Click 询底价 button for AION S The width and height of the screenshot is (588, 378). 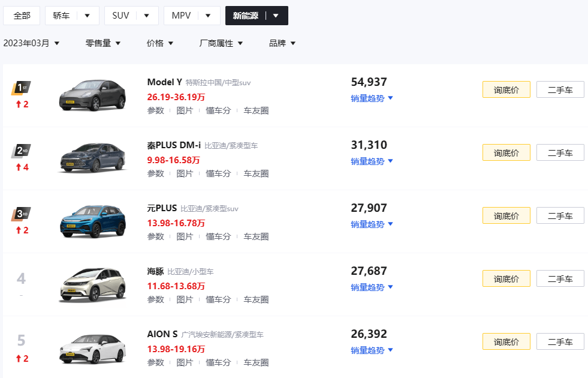(x=506, y=342)
